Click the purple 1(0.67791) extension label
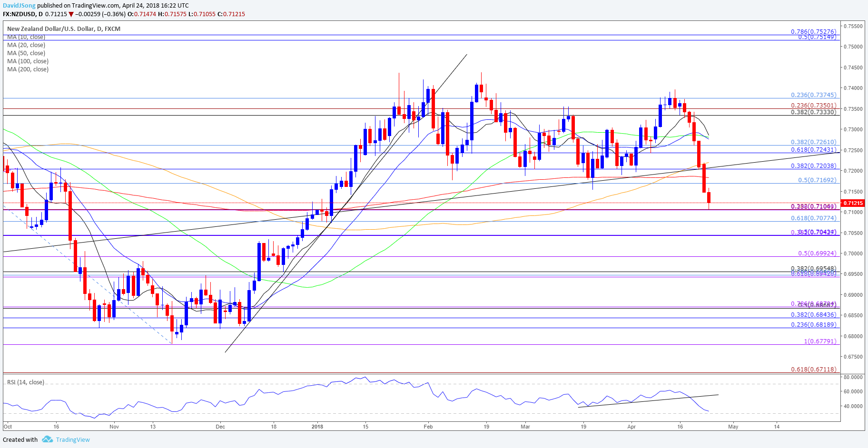868x448 pixels. (x=819, y=341)
